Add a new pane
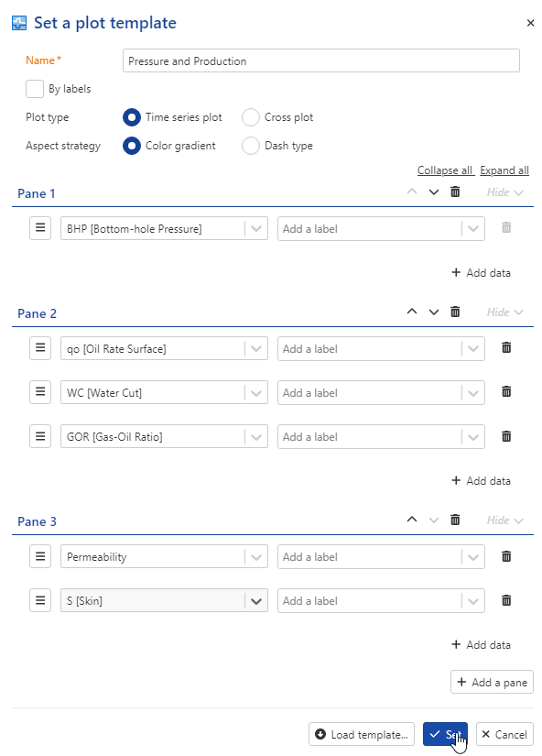The height and width of the screenshot is (756, 542). coord(492,682)
